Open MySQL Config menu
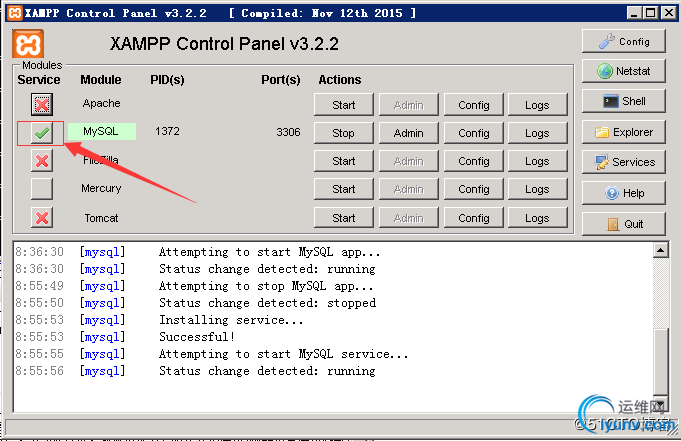681x441 pixels. [x=474, y=133]
